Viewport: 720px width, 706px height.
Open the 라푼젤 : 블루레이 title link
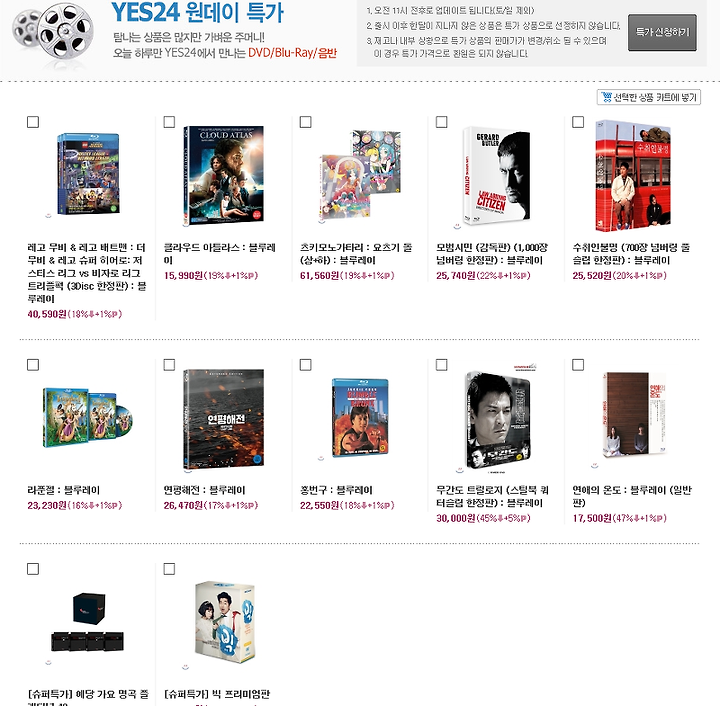tap(63, 490)
